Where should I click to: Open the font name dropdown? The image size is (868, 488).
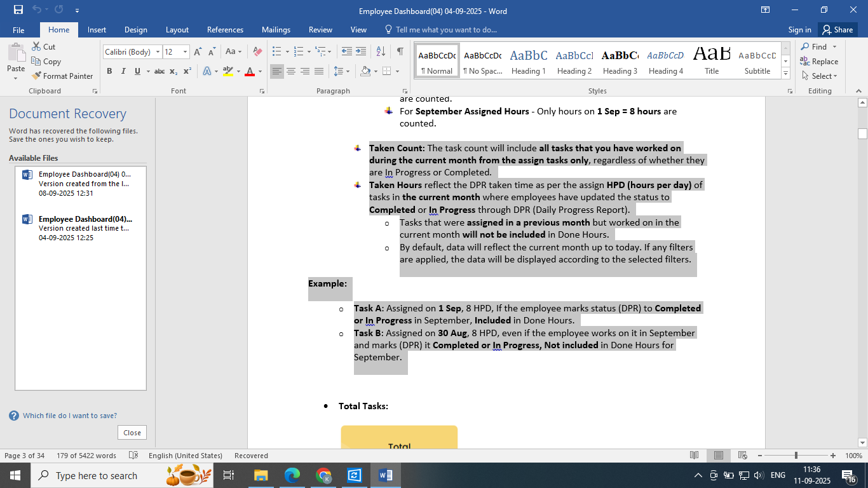click(158, 51)
